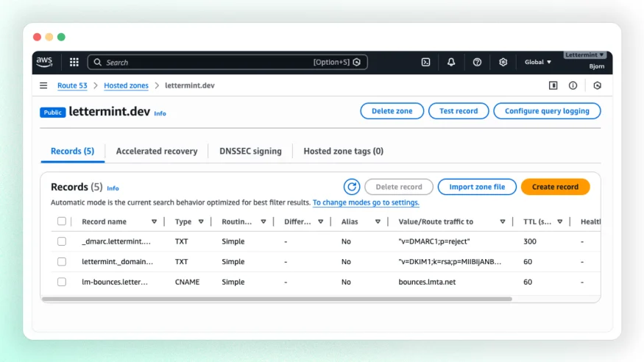644x362 pixels.
Task: Click the hexagon icon in breadcrumb bar
Action: pos(598,85)
